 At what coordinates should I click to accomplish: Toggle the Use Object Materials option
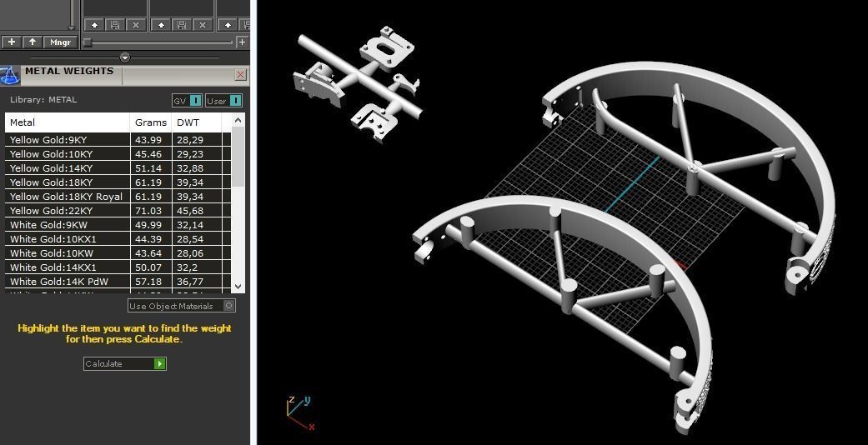182,306
